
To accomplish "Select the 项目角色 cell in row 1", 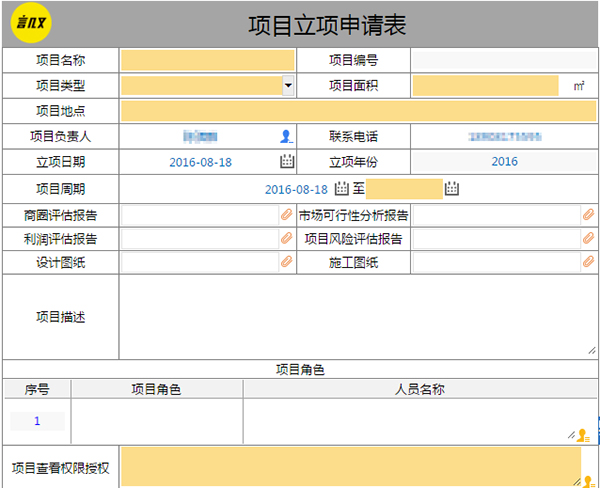I will coord(156,421).
